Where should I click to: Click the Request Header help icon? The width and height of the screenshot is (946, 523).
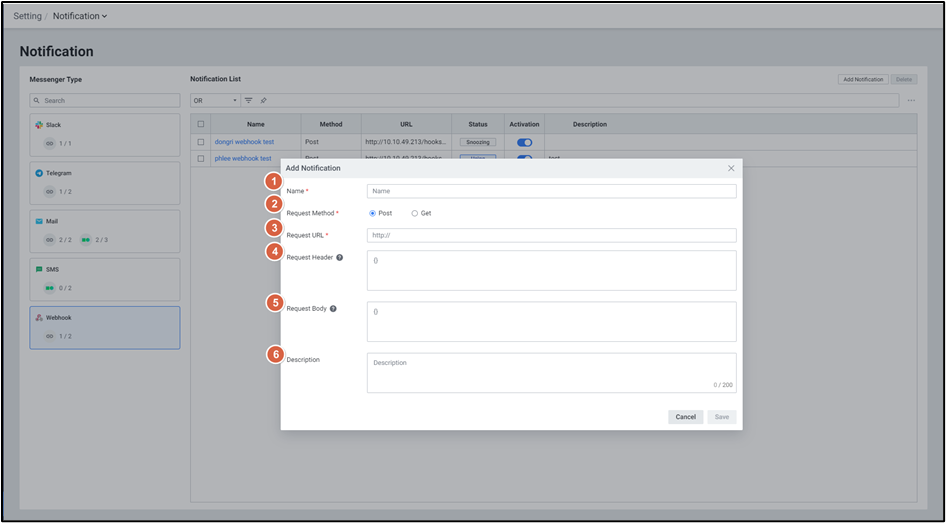[340, 257]
